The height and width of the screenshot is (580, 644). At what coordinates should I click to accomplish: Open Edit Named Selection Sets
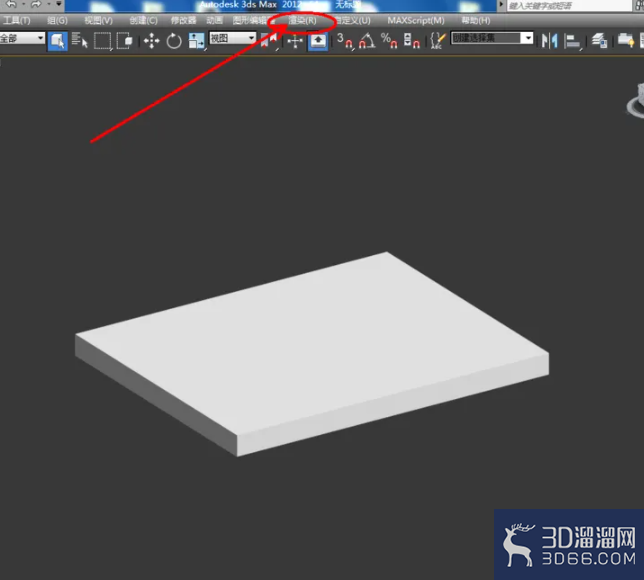tap(438, 41)
